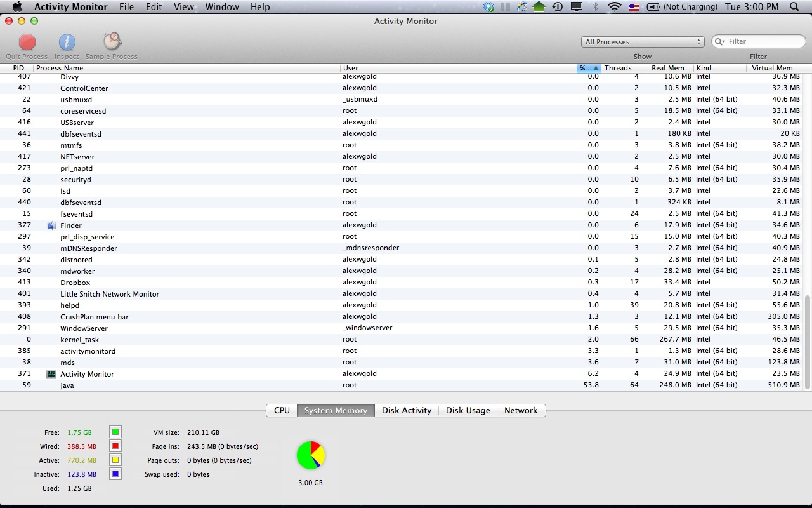Open the Time Machine menu bar icon

[x=558, y=7]
